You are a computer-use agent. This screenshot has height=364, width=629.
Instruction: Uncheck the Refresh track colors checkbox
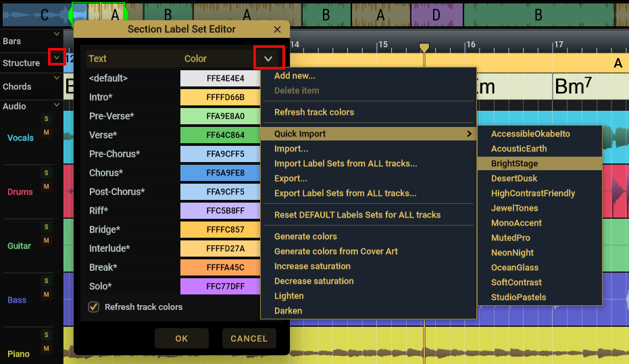click(93, 307)
